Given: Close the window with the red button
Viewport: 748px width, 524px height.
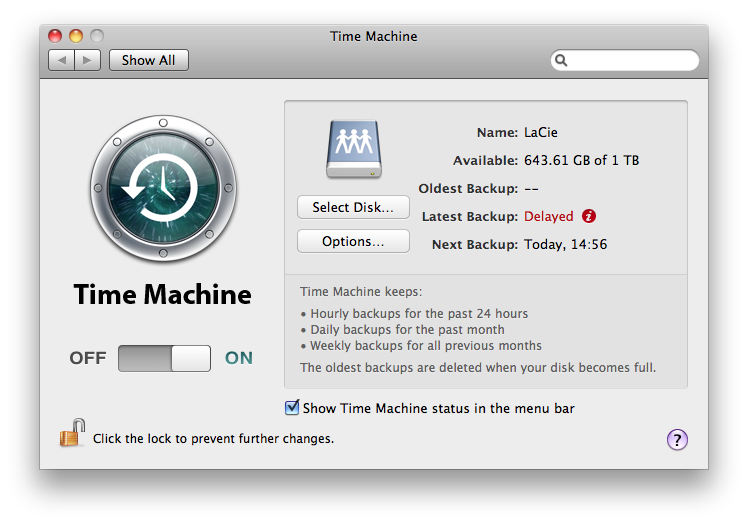Looking at the screenshot, I should [x=55, y=36].
